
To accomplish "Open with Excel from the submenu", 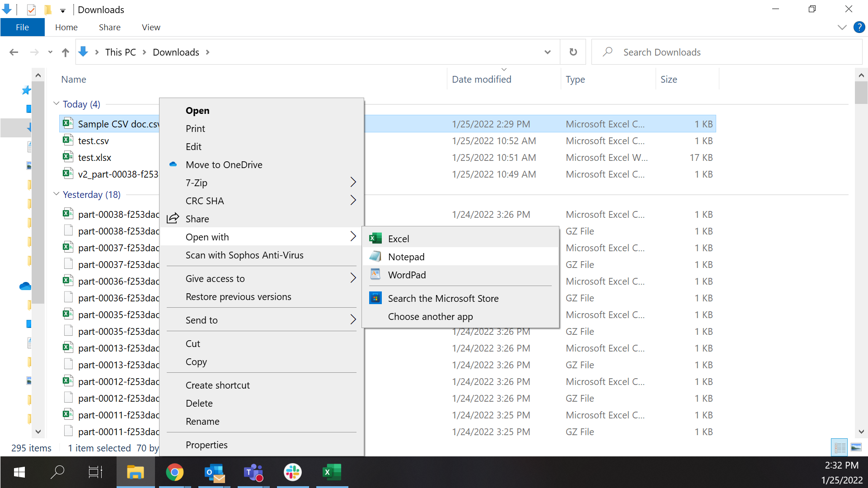I will (x=398, y=239).
